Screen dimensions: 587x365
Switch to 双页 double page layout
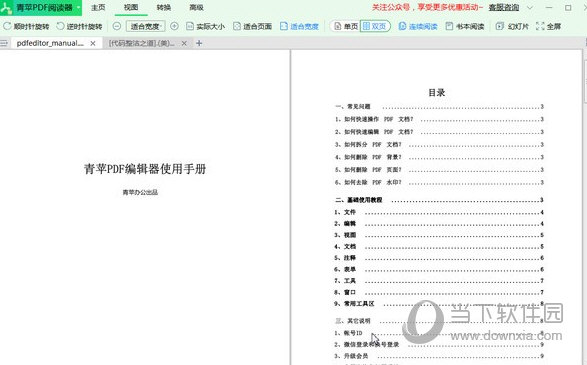(375, 26)
